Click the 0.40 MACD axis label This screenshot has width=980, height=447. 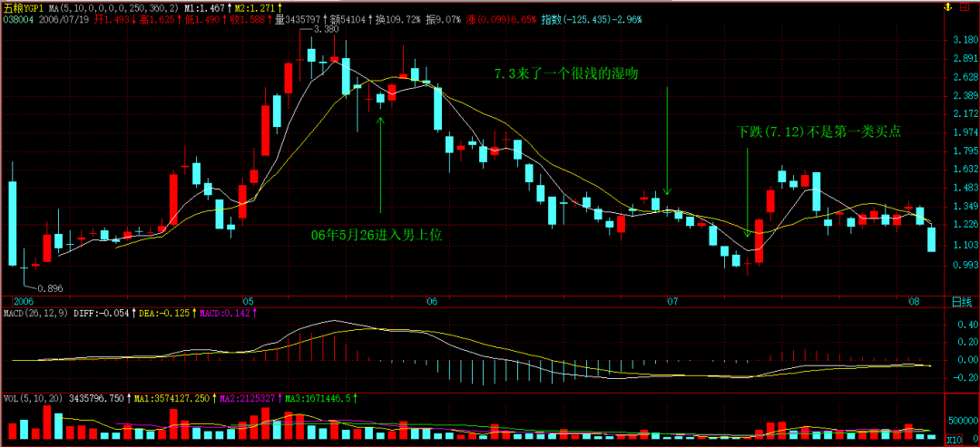tap(967, 325)
